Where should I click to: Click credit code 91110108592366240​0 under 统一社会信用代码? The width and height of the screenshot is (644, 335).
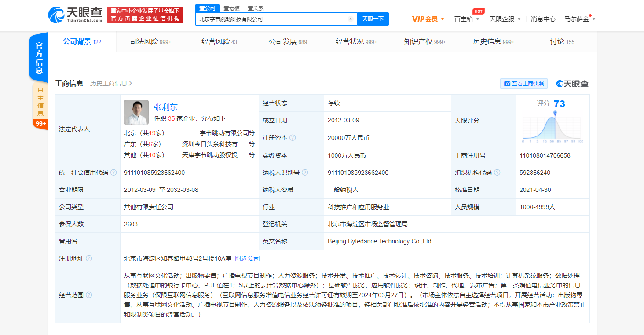point(154,173)
